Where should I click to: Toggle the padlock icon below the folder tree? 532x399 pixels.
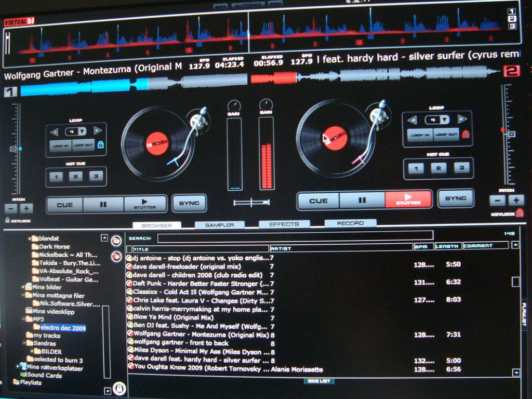[119, 389]
